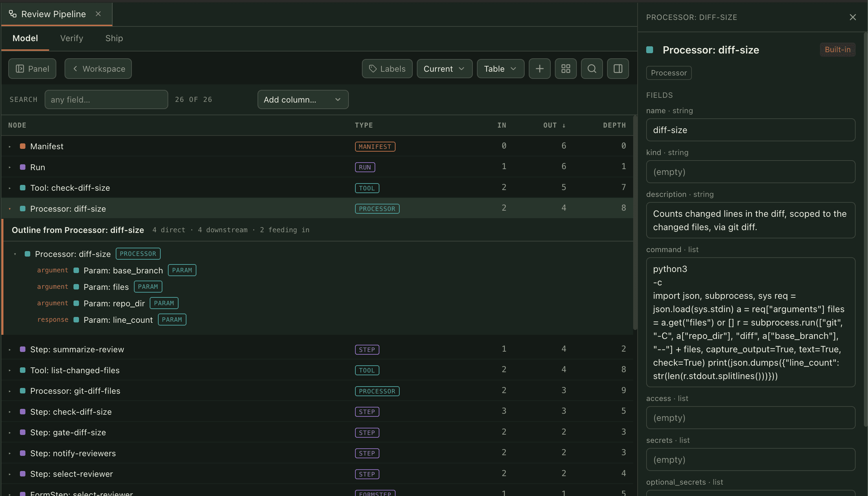Screen dimensions: 868x496
Task: Expand the Run row
Action: (10, 167)
